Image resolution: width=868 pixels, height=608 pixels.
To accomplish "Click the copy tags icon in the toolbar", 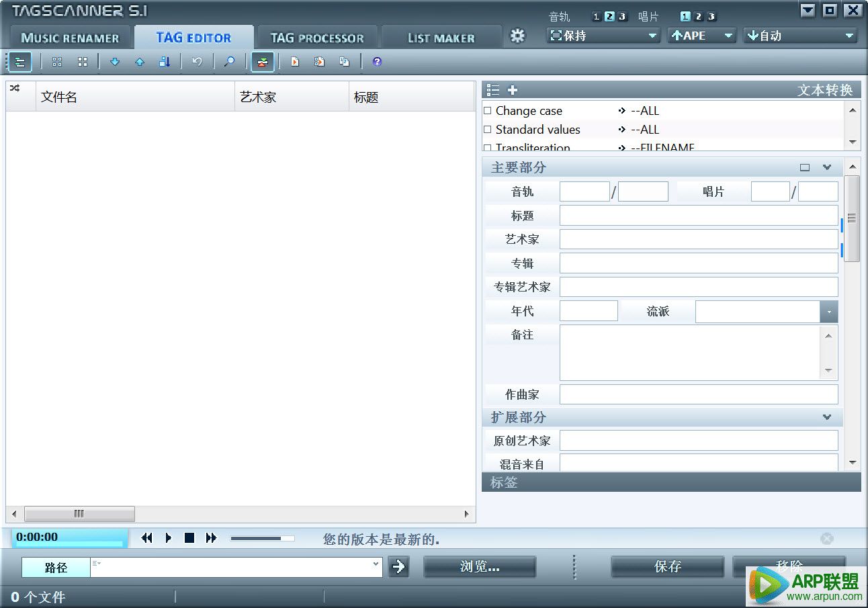I will (x=344, y=61).
